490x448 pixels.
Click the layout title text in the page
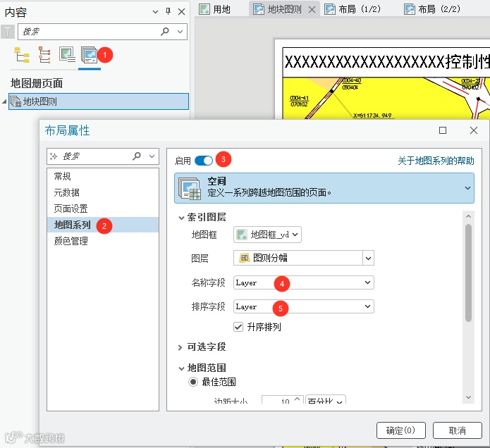(x=386, y=62)
